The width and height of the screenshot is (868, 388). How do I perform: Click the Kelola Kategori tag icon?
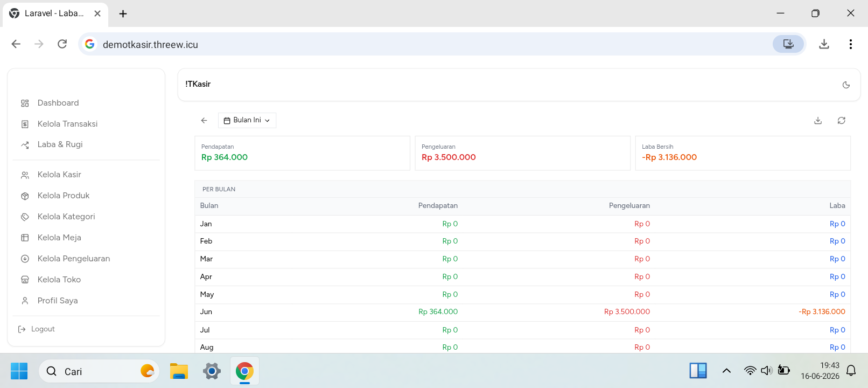25,217
